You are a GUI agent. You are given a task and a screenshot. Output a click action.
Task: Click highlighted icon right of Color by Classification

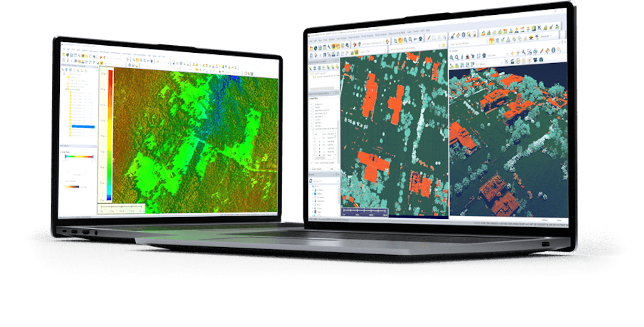pyautogui.click(x=491, y=41)
